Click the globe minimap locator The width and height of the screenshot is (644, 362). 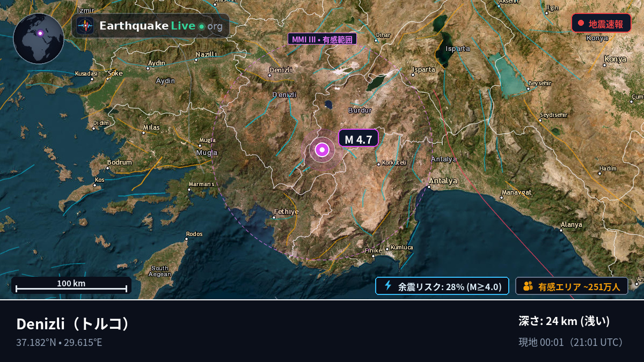[39, 39]
